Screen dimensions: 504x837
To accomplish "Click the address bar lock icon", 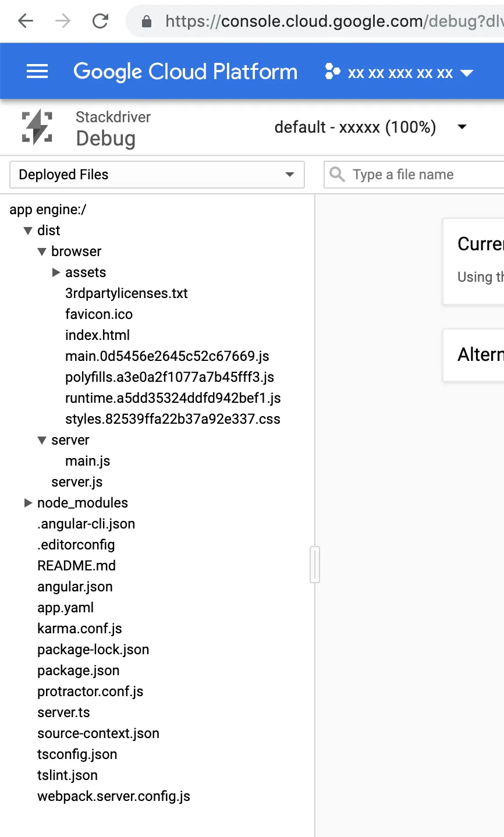I will click(x=147, y=22).
